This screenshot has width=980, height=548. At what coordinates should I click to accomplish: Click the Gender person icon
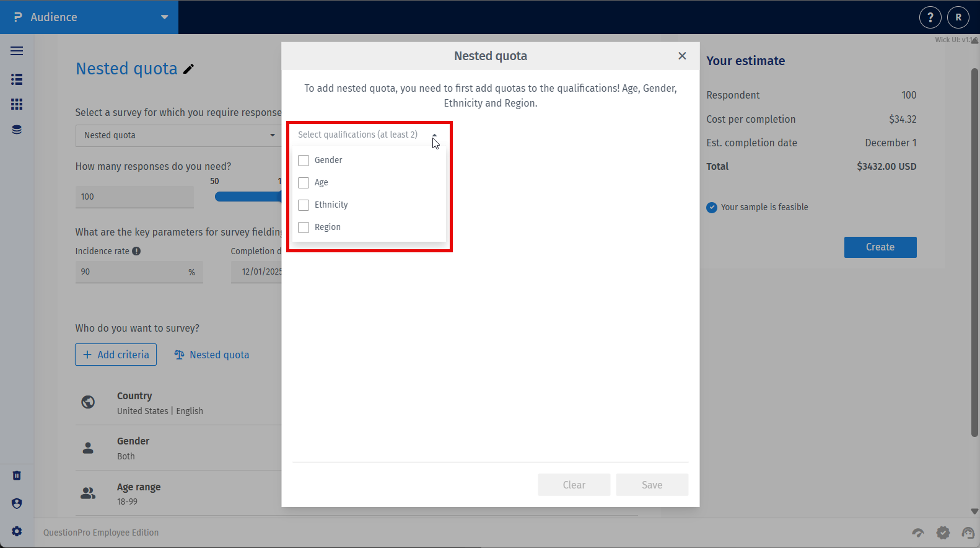[x=88, y=448]
